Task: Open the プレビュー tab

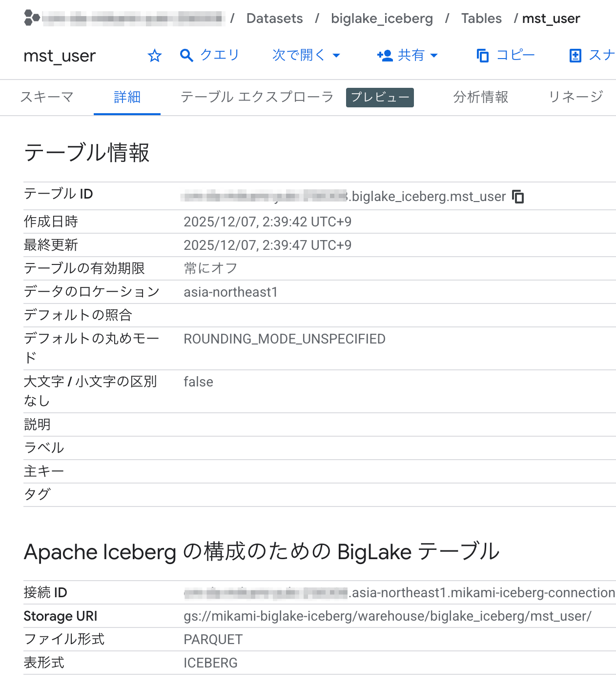Action: tap(380, 97)
